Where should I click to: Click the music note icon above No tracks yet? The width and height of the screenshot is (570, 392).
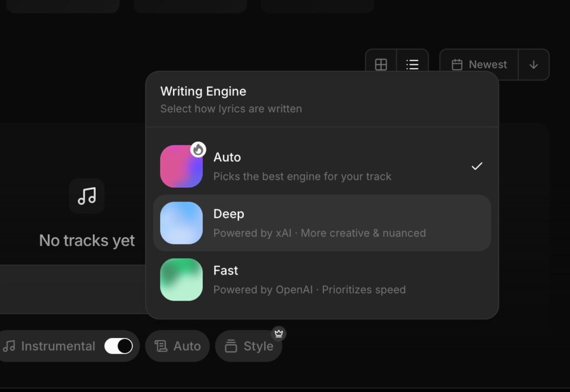86,196
